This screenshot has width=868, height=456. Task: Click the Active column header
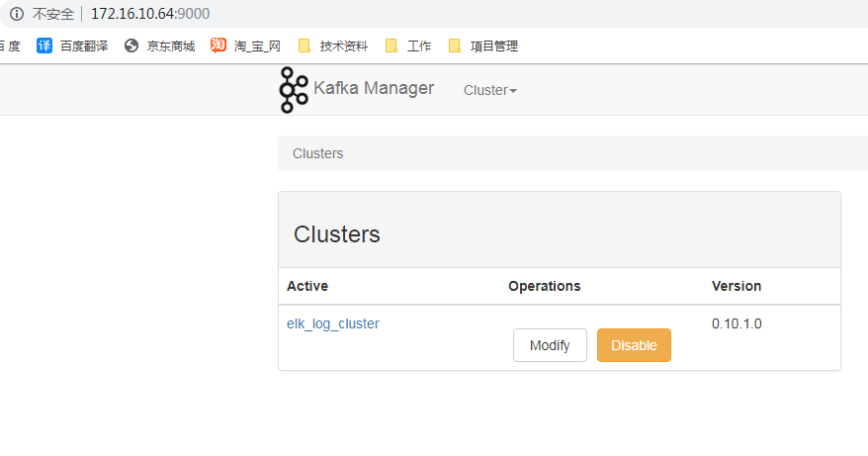point(307,286)
